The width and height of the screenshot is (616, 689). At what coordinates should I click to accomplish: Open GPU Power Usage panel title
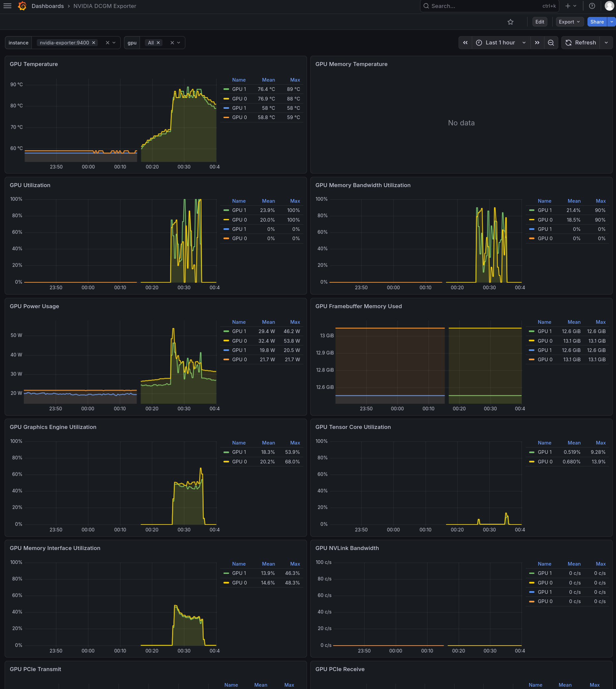34,306
